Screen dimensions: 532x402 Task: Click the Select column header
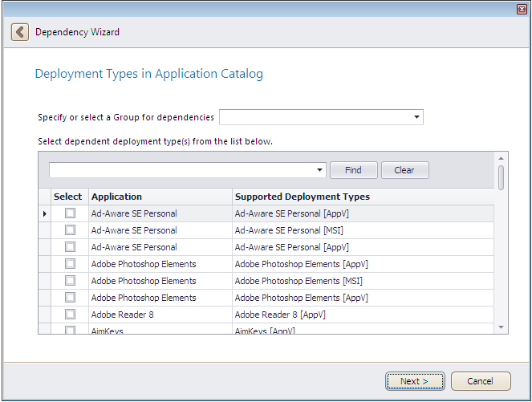(67, 197)
